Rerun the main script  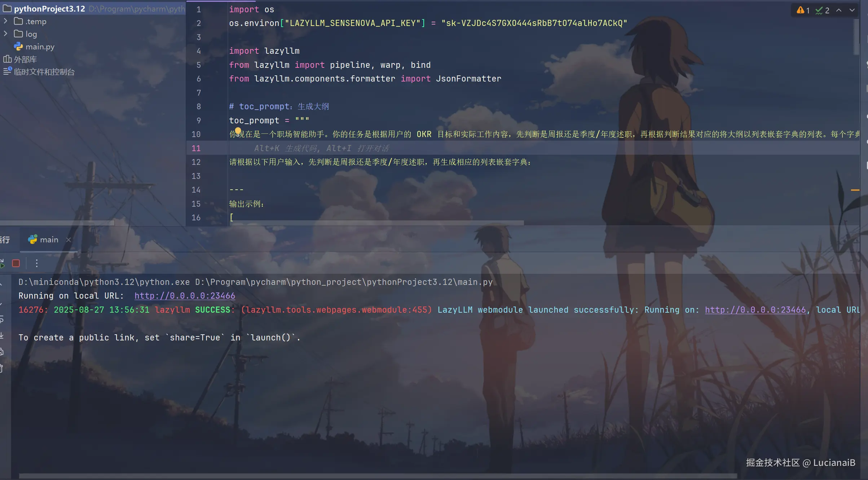[2, 263]
